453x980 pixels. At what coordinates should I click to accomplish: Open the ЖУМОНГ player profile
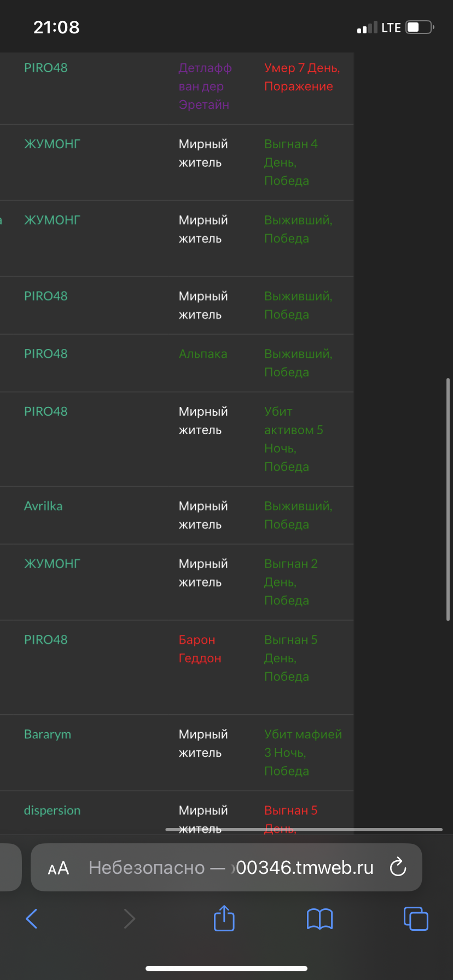51,144
